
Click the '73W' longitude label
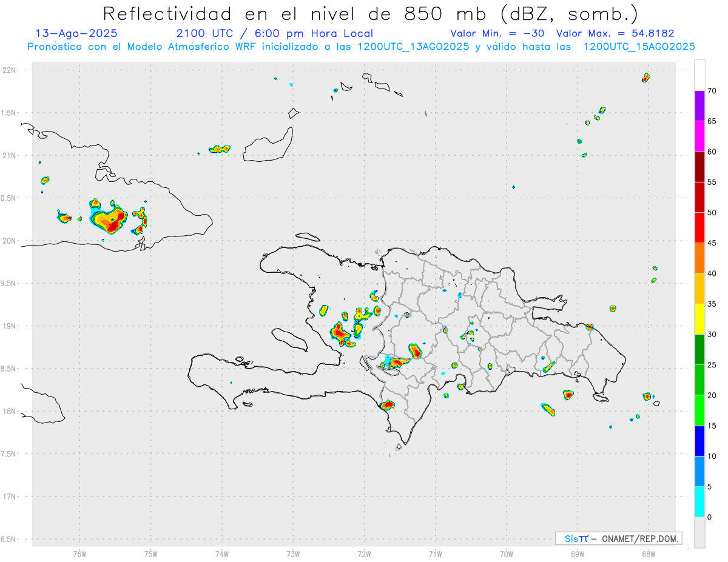[293, 554]
